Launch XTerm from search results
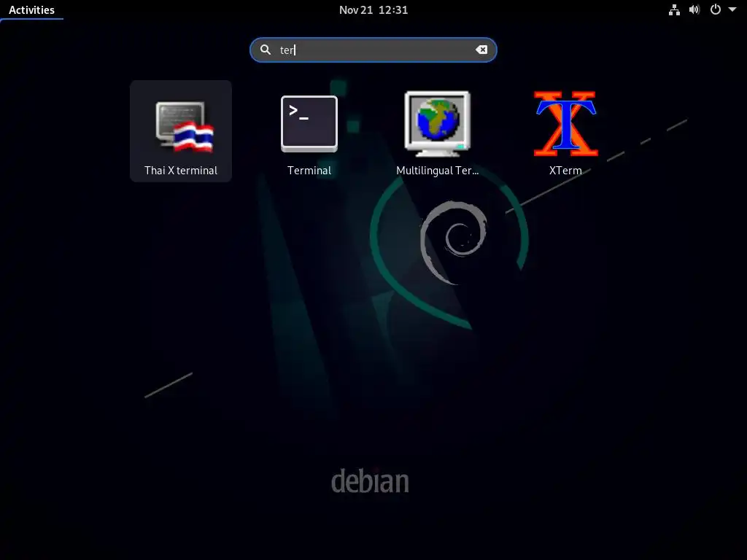Screen dimensions: 747x560 coord(565,124)
